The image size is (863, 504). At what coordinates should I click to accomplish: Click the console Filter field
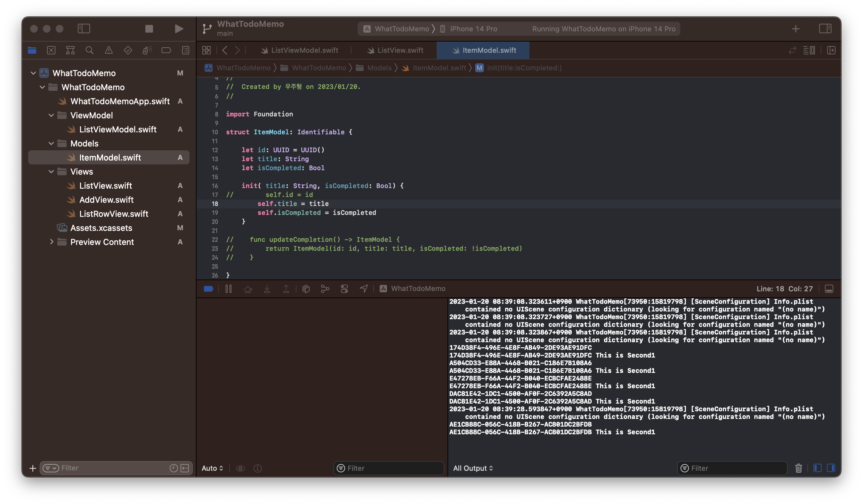click(732, 468)
